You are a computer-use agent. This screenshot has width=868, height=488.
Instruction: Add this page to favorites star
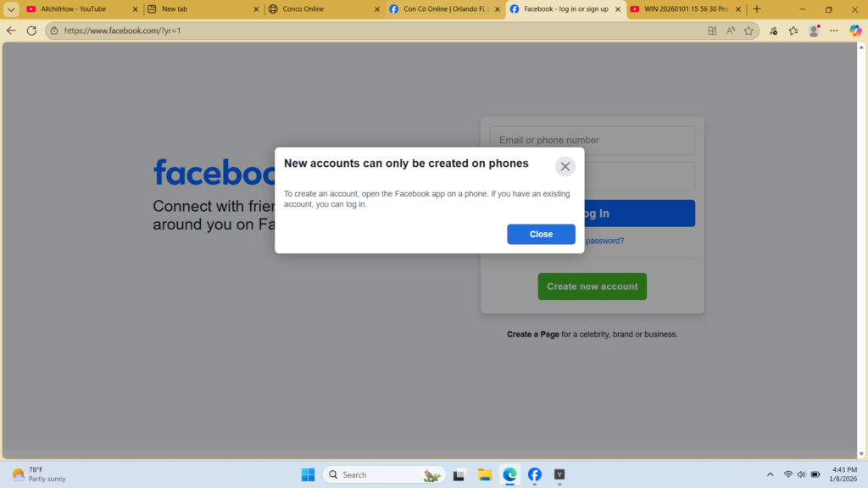(x=748, y=30)
